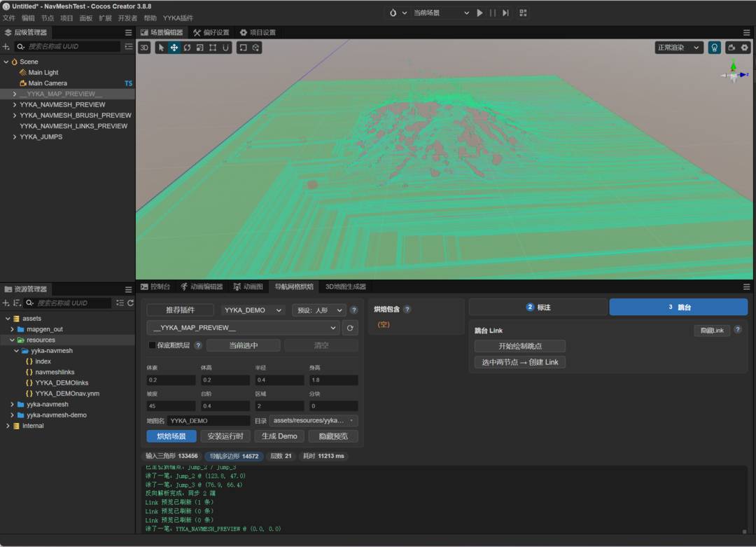Click the 隐藏Link button

(712, 331)
